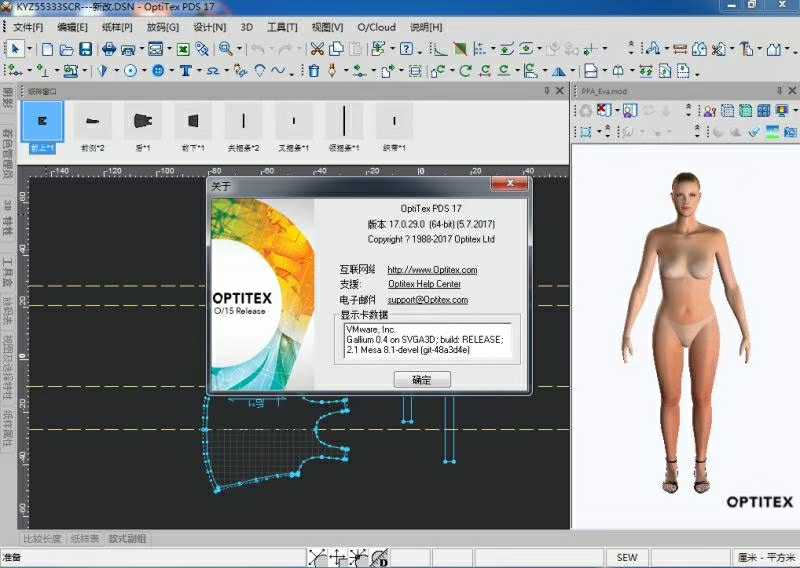The width and height of the screenshot is (800, 568).
Task: Click the model person icon in 3D panel
Action: coord(709,111)
